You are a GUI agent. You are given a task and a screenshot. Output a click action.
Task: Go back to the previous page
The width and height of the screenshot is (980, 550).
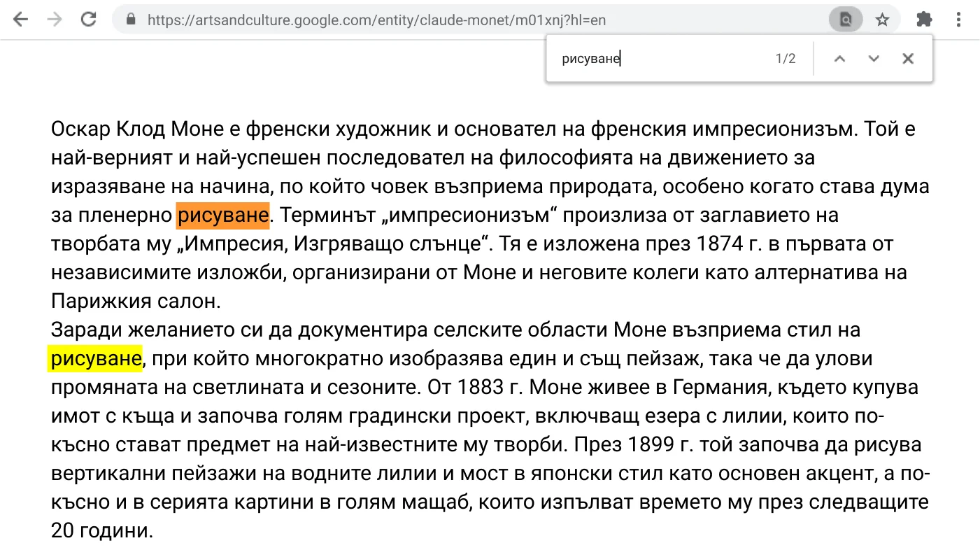[20, 19]
